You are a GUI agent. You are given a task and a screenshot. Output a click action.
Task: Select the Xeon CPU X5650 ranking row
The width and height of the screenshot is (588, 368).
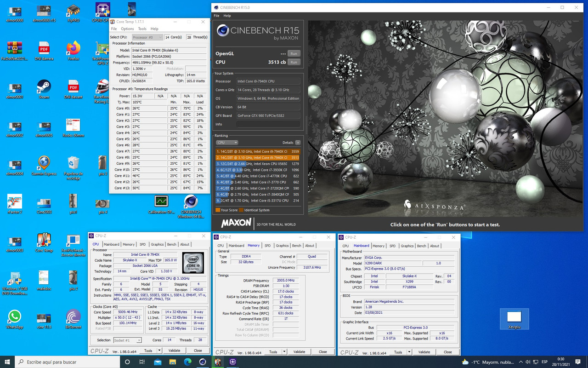point(258,164)
